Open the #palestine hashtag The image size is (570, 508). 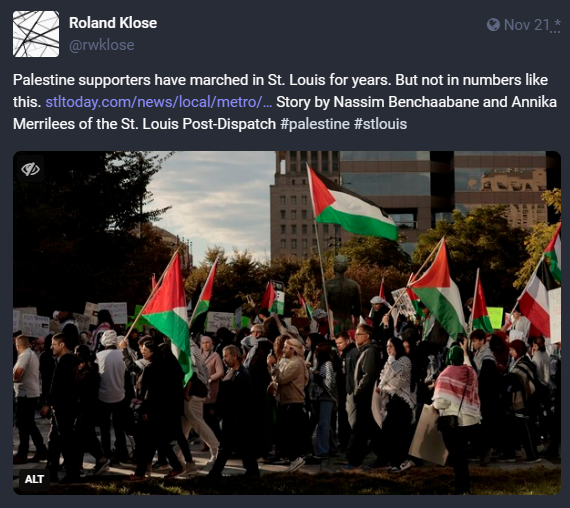(x=315, y=124)
